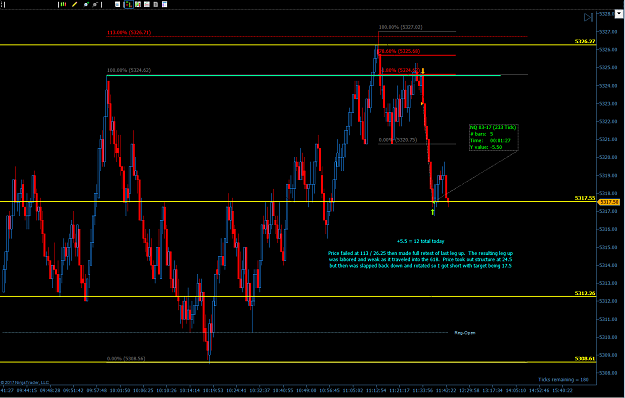Click the 10:19:53 time axis label
The width and height of the screenshot is (625, 398).
214,391
